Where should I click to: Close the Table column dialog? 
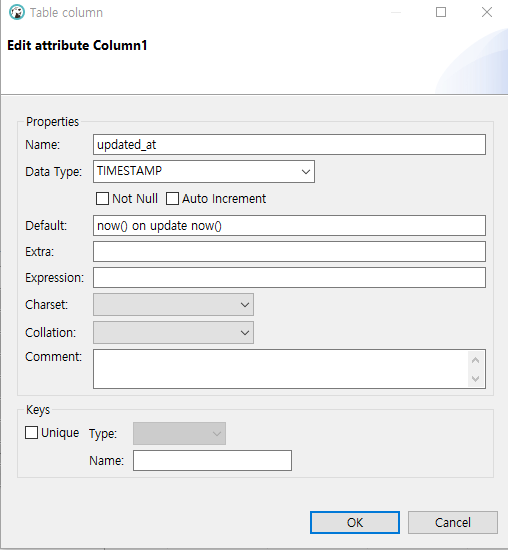[487, 13]
